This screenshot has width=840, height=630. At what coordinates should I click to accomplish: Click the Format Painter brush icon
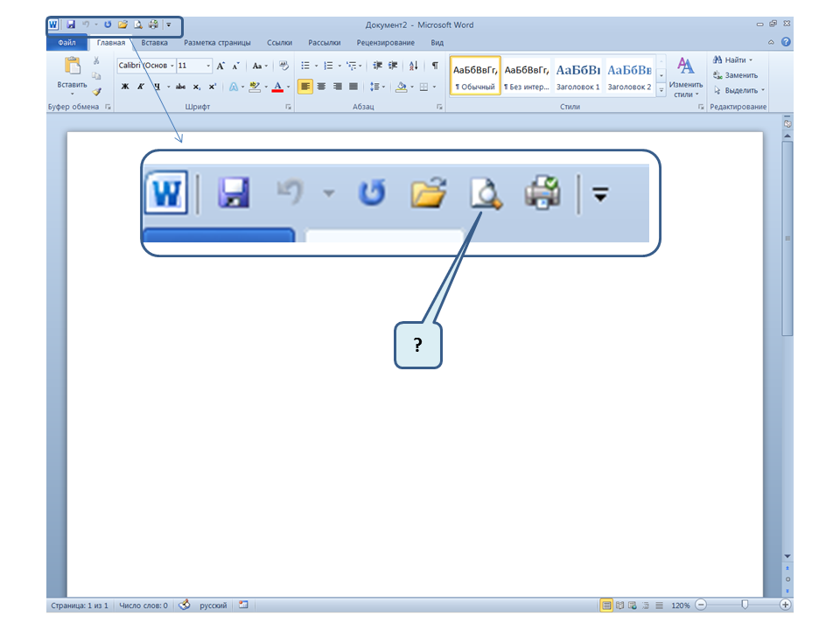click(x=96, y=90)
